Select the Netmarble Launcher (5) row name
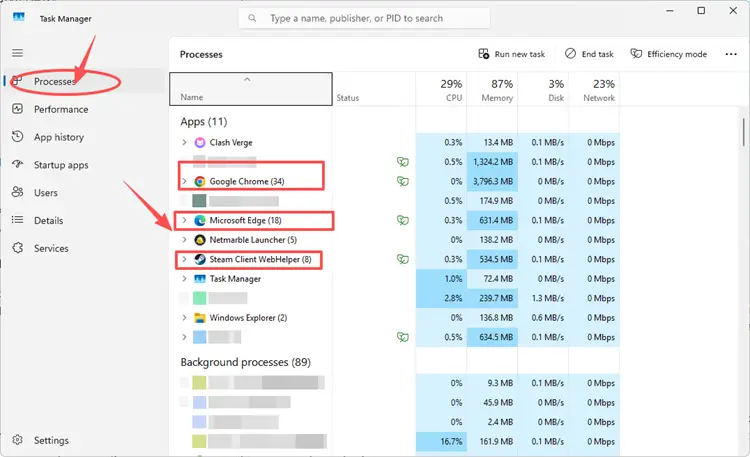 tap(253, 240)
